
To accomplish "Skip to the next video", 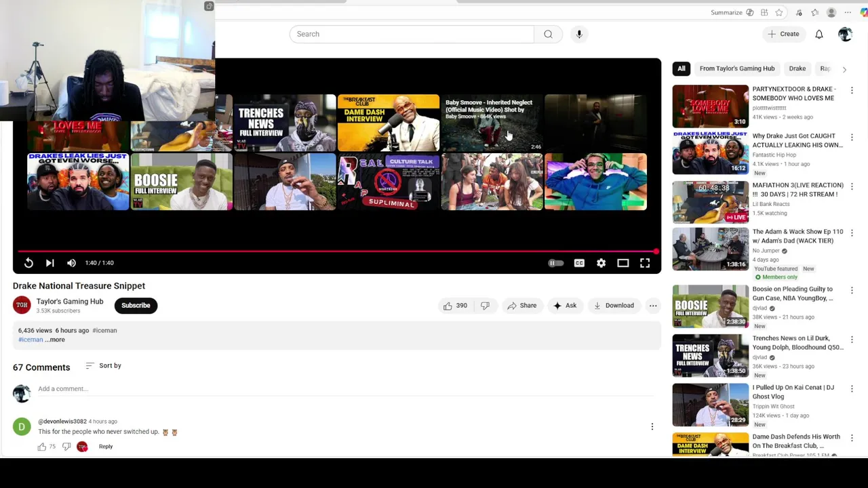I will point(50,263).
